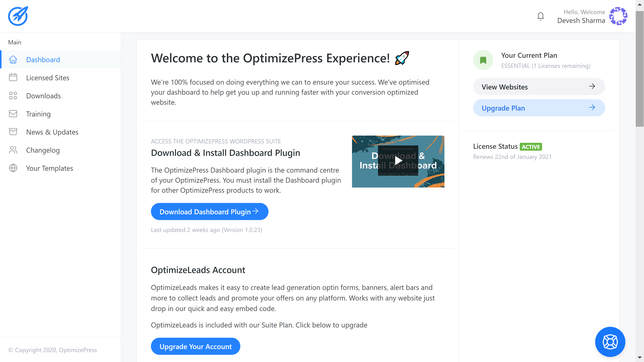Click 'ESSENTIAL (1 Licenses remaining)' text
This screenshot has height=362, width=644.
tap(546, 66)
